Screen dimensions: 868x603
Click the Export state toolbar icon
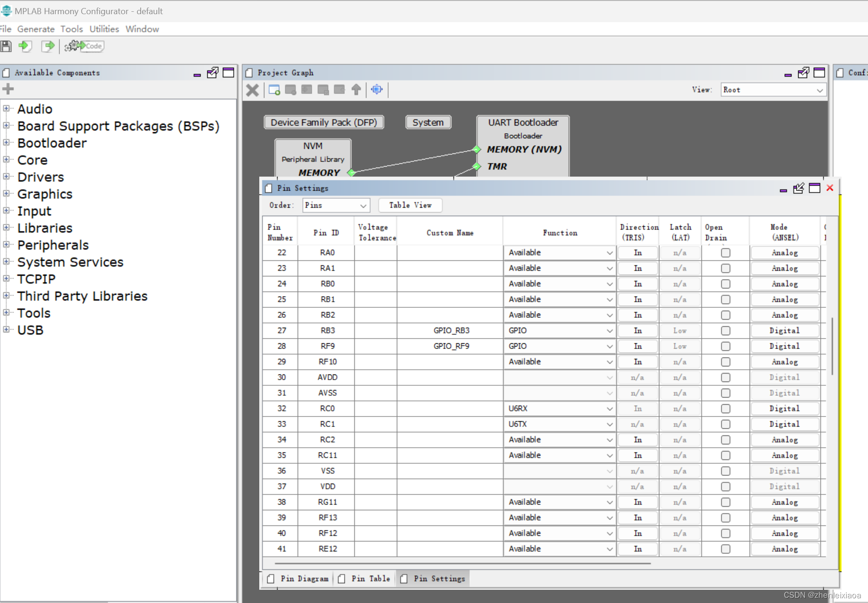[48, 46]
